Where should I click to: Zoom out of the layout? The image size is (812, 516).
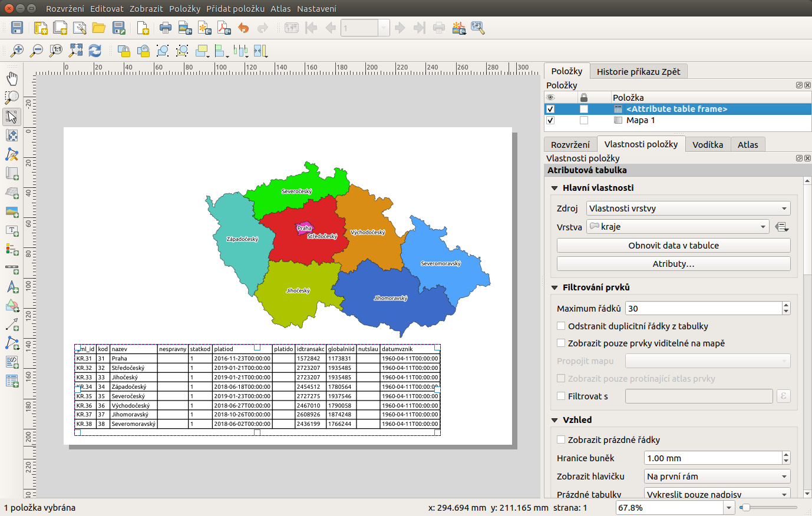tap(37, 51)
